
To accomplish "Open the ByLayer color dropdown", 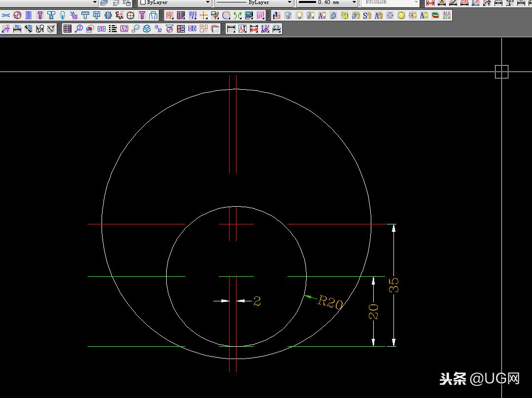I will tap(207, 2).
